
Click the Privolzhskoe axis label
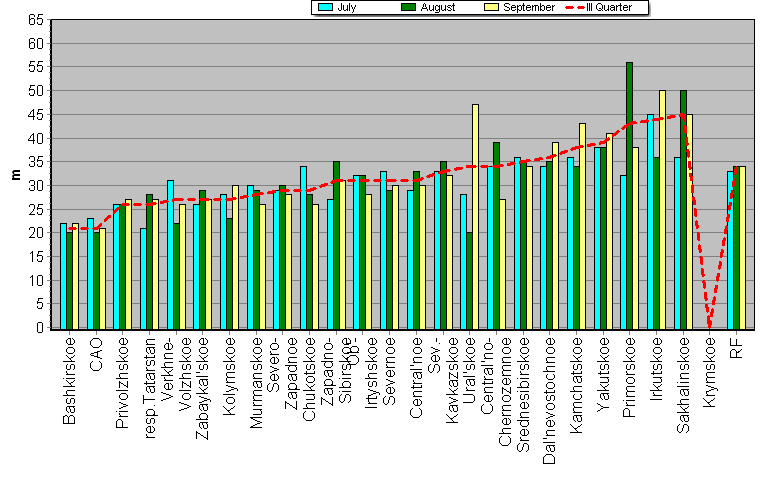tap(122, 382)
